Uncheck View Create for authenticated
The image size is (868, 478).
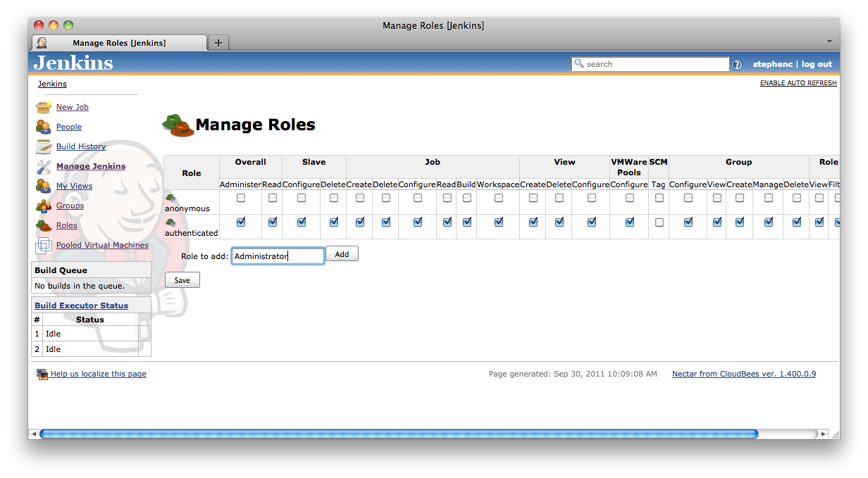tap(533, 222)
